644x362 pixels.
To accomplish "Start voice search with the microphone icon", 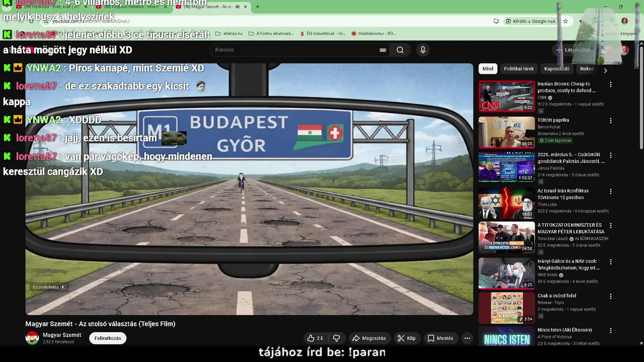I will pos(423,50).
